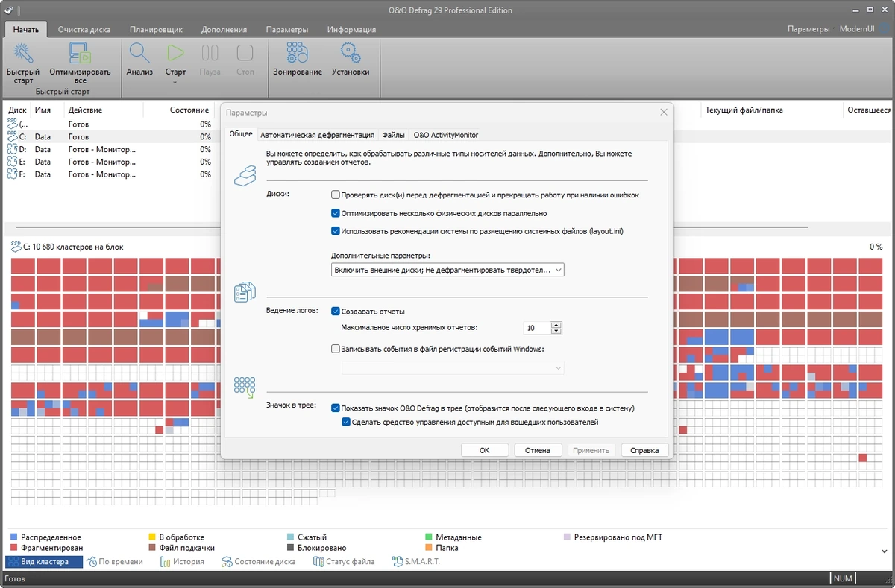This screenshot has width=895, height=588.
Task: Open the disabled event log dropdown
Action: coord(453,367)
